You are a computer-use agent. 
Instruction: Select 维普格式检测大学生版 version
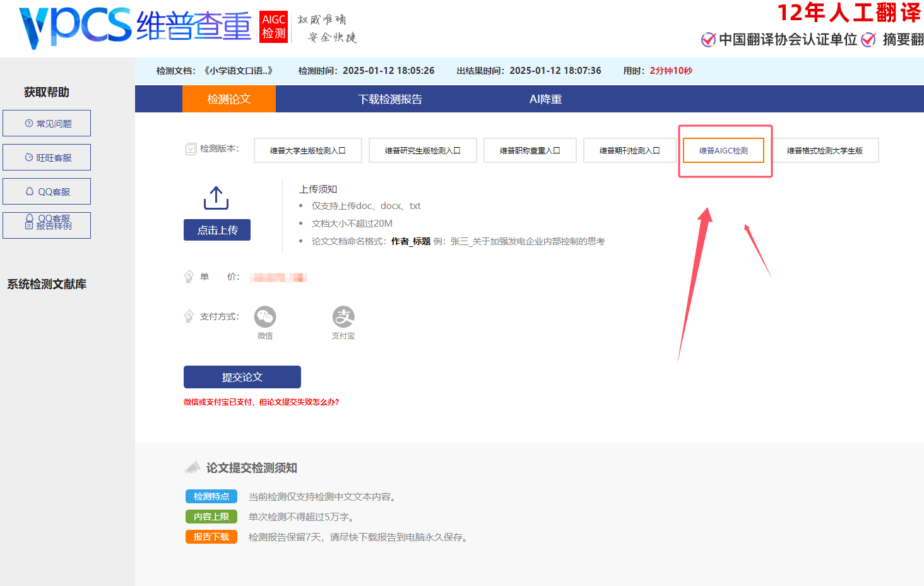(x=824, y=150)
